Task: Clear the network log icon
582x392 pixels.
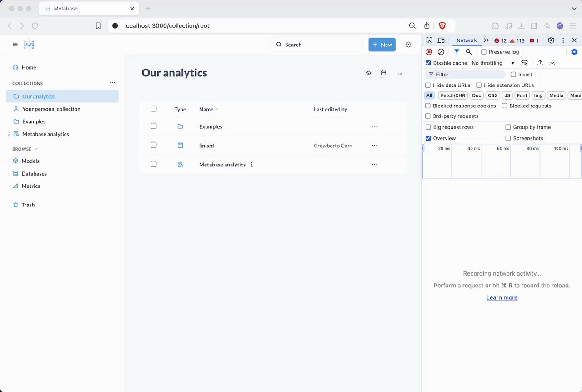Action: pos(441,52)
